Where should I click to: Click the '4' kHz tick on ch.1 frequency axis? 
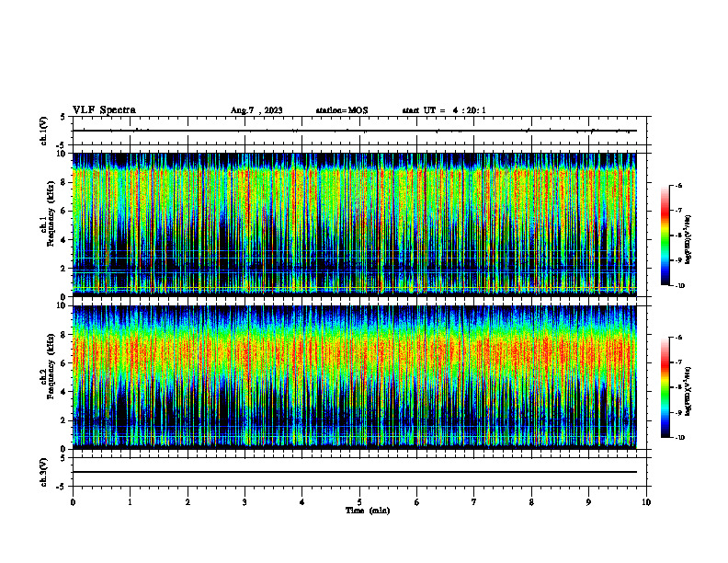tap(64, 240)
